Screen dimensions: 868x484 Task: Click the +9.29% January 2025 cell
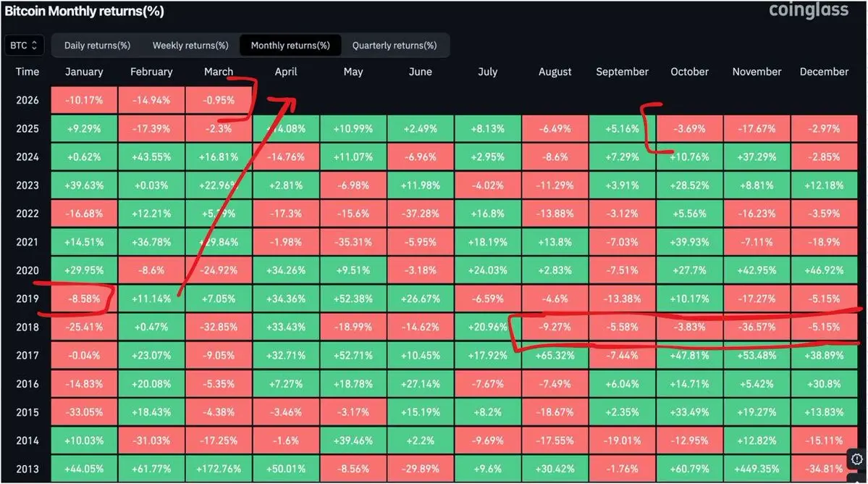(x=84, y=128)
